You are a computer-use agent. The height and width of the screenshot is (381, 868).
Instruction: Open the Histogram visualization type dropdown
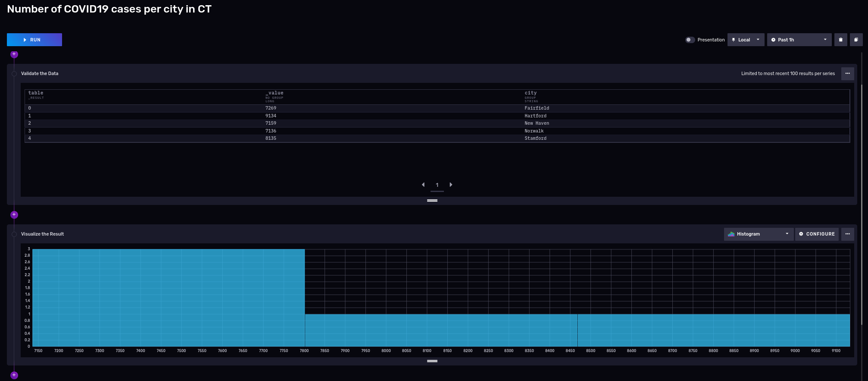[758, 234]
